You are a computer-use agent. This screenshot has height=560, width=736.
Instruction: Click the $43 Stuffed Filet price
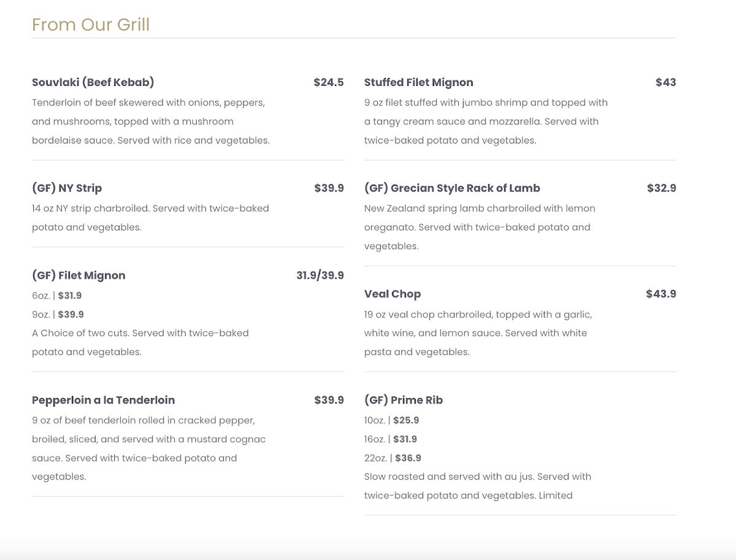click(x=665, y=82)
